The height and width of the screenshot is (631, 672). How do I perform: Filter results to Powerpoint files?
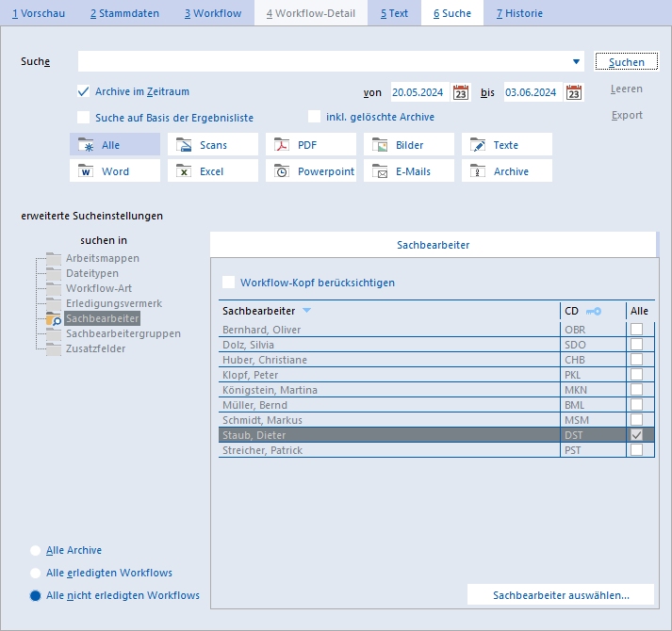311,170
